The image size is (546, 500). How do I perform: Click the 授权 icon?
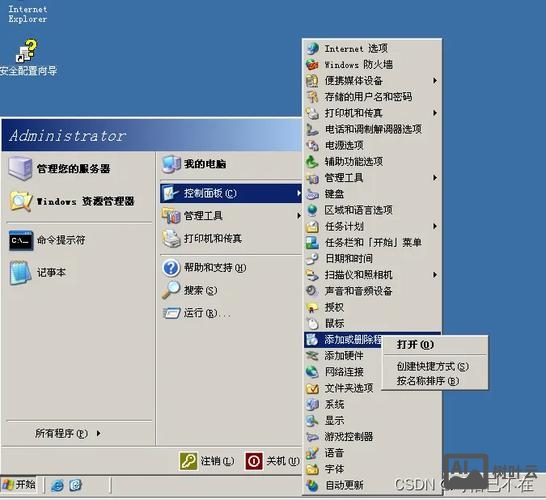pyautogui.click(x=312, y=307)
